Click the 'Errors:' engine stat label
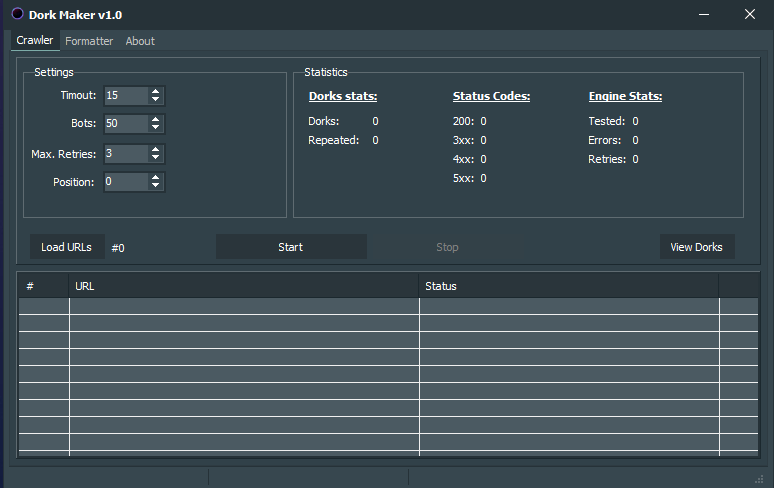 (605, 140)
